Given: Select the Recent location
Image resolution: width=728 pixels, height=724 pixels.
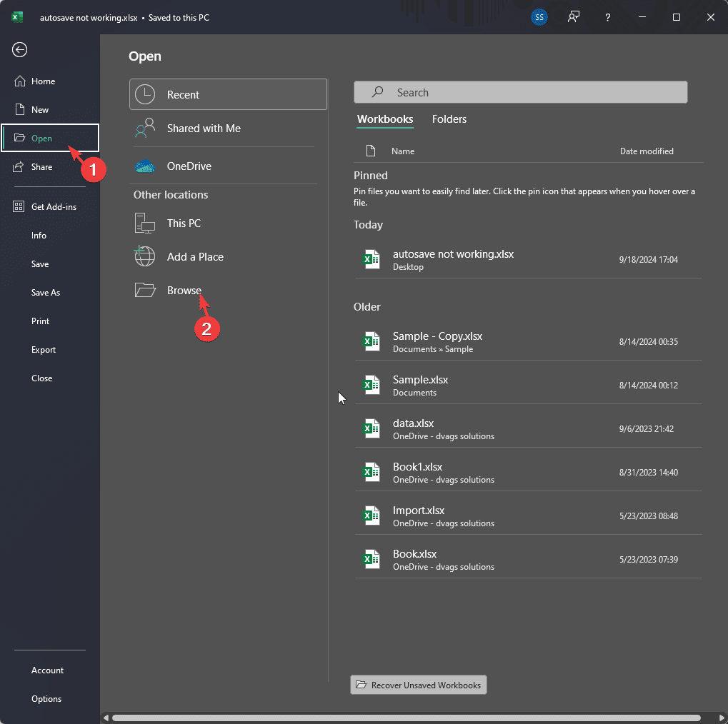Looking at the screenshot, I should click(x=228, y=94).
